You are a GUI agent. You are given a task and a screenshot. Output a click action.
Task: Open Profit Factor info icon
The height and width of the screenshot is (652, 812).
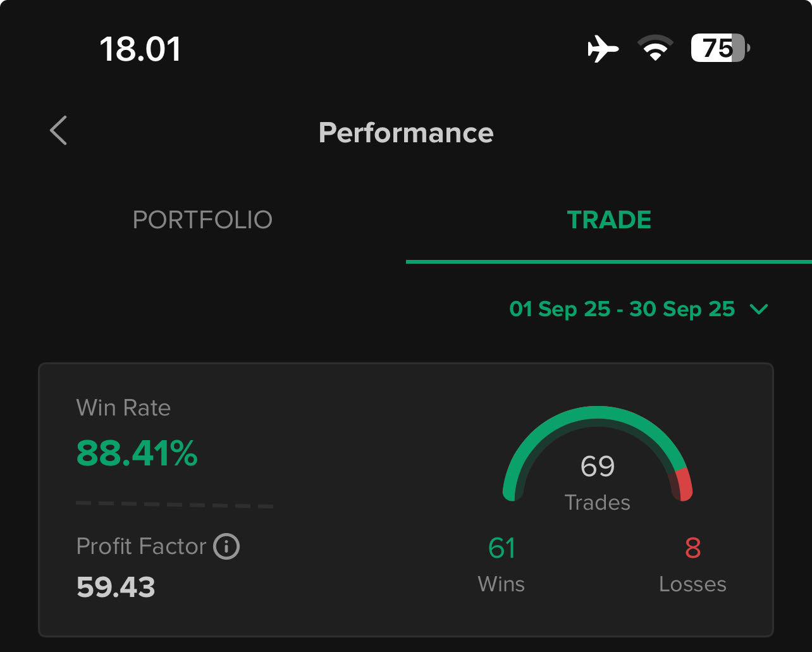coord(226,546)
